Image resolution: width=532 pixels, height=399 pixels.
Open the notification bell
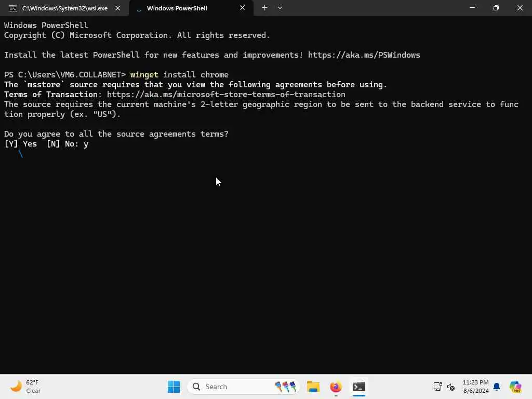[497, 387]
